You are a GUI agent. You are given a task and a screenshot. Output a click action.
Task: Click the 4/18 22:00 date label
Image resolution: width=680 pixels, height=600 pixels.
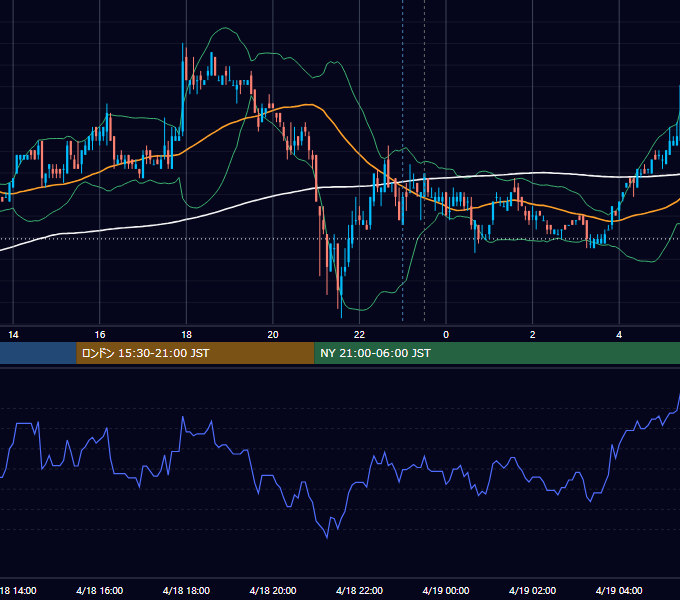coord(360,590)
